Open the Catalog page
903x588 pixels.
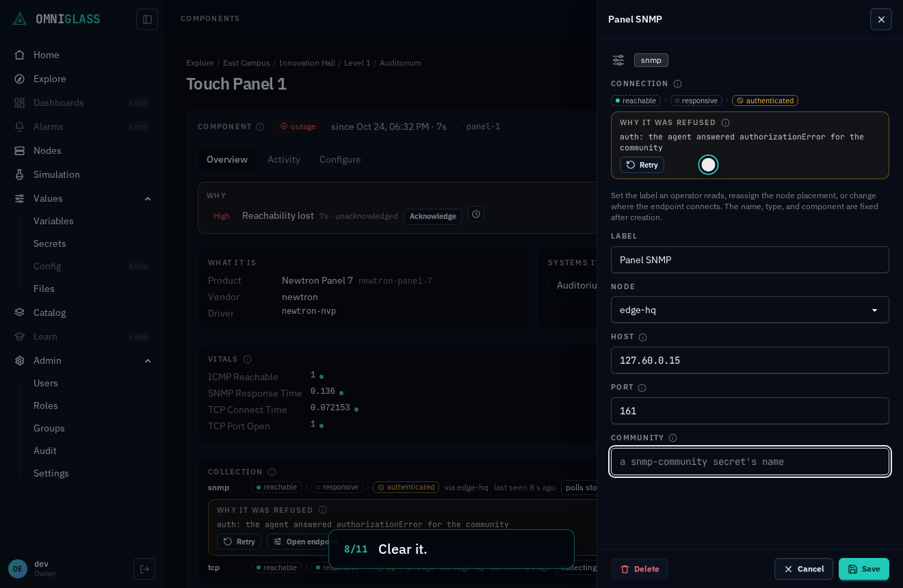tap(82, 312)
